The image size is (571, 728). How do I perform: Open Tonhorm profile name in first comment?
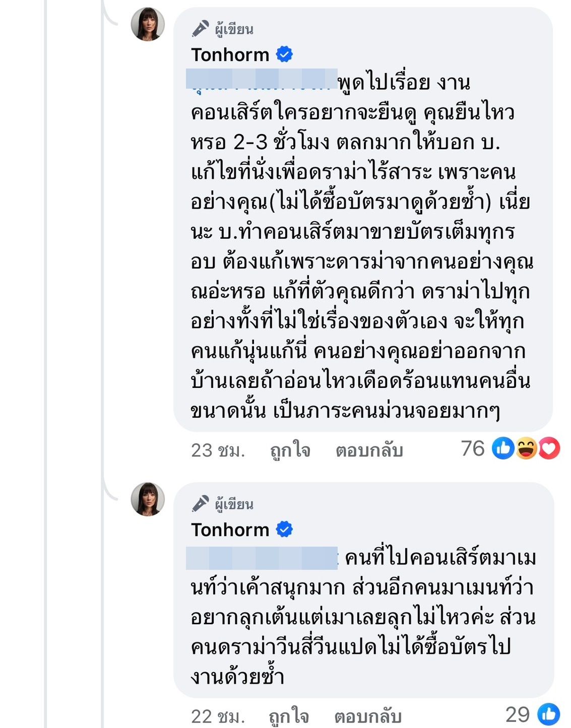click(230, 54)
